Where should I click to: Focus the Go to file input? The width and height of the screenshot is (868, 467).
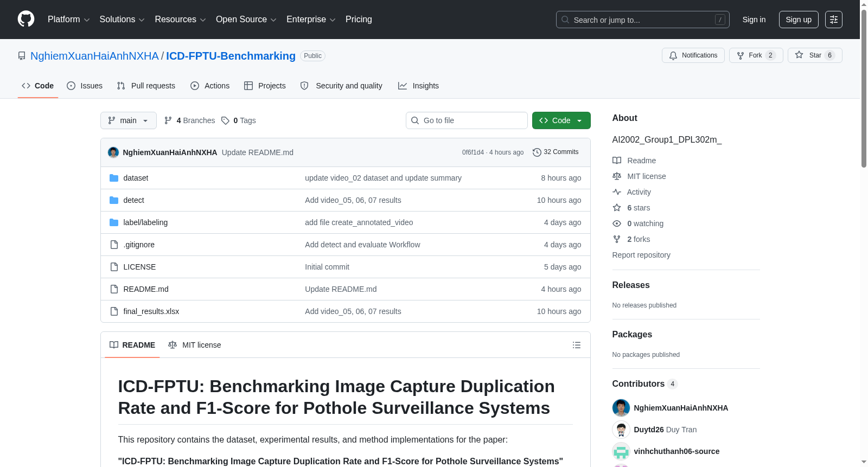(467, 120)
